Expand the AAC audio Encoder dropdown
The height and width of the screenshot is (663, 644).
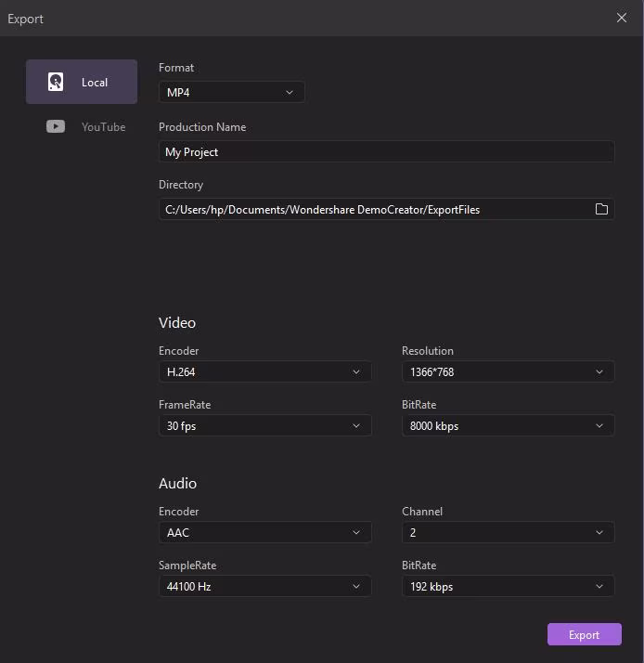[264, 532]
